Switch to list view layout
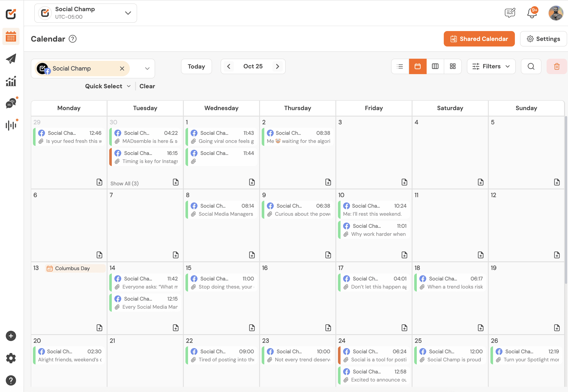The image size is (568, 392). click(x=400, y=66)
